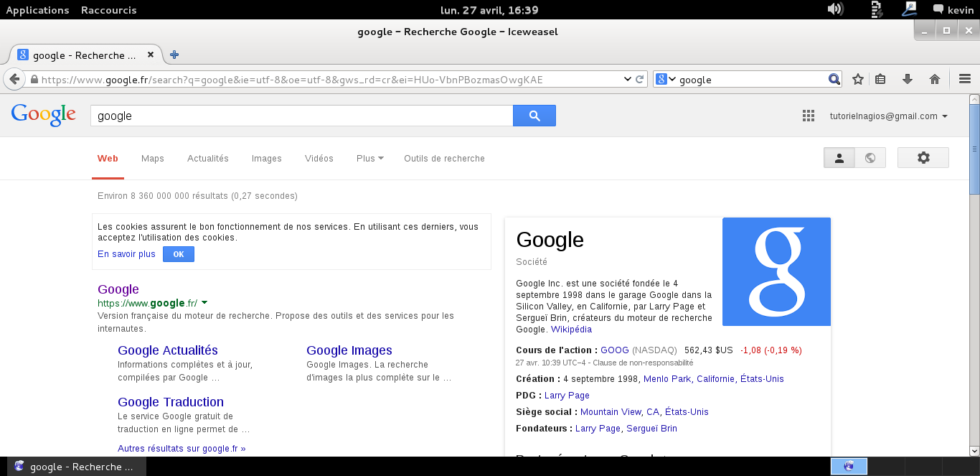Accept cookies with the OK button

(179, 254)
